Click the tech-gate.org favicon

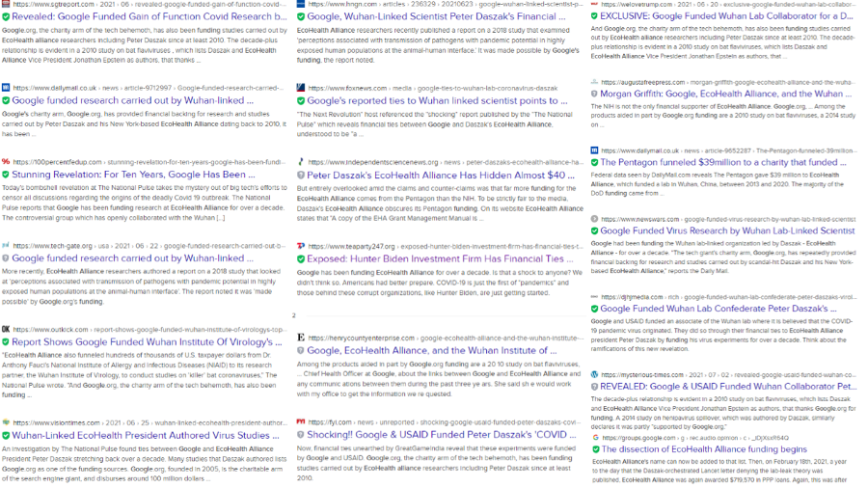[6, 245]
